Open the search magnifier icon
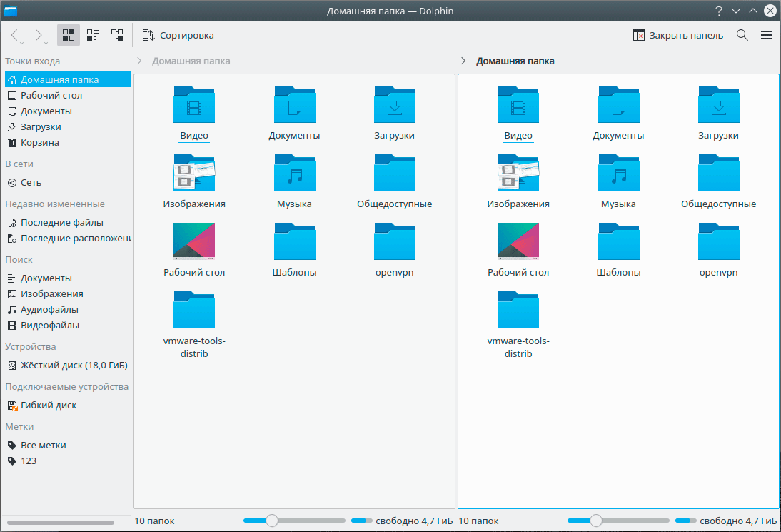 [742, 35]
